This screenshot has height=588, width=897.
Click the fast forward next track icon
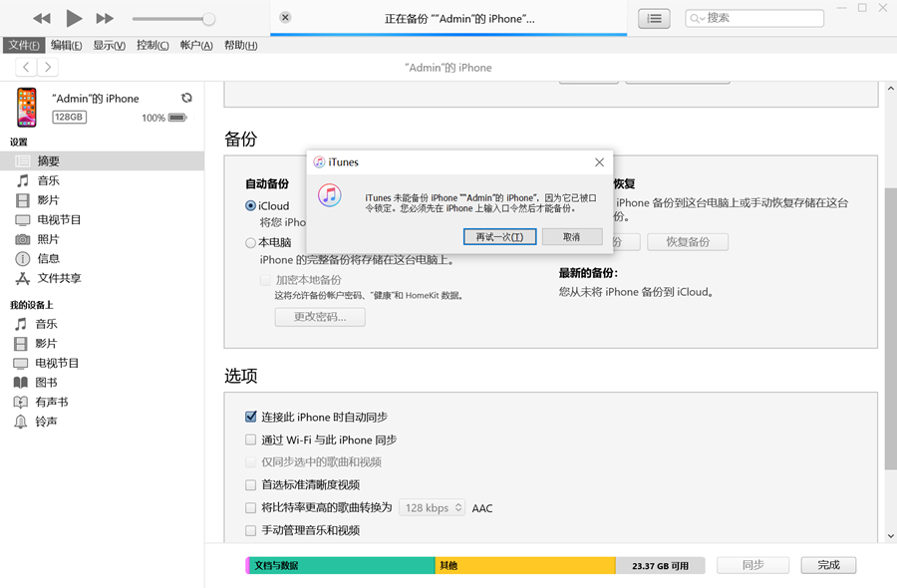[x=105, y=18]
